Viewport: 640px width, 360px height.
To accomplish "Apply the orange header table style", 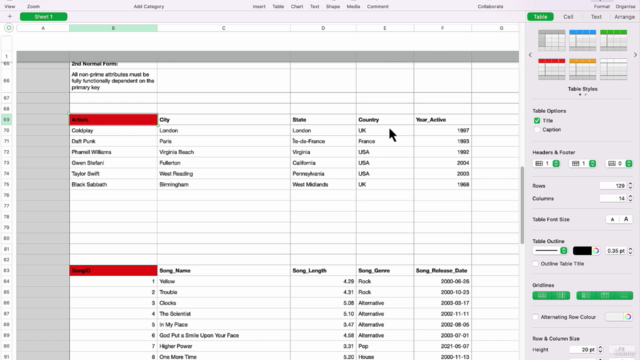I will point(582,69).
